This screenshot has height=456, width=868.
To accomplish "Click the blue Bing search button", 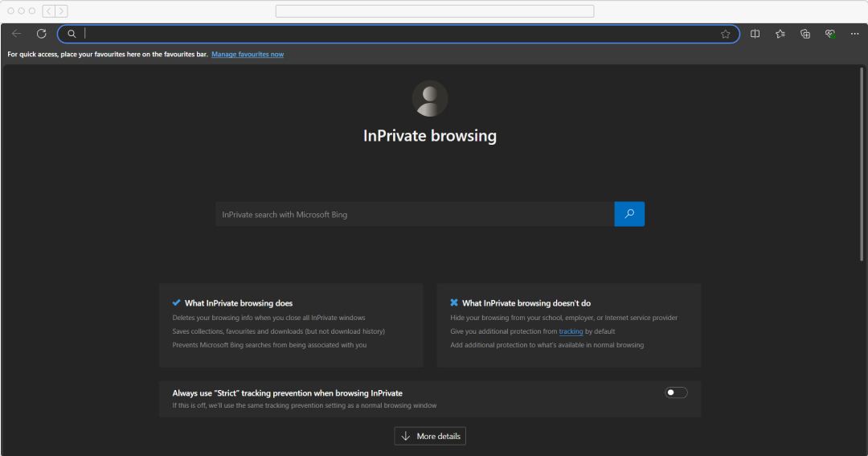I will [x=629, y=214].
